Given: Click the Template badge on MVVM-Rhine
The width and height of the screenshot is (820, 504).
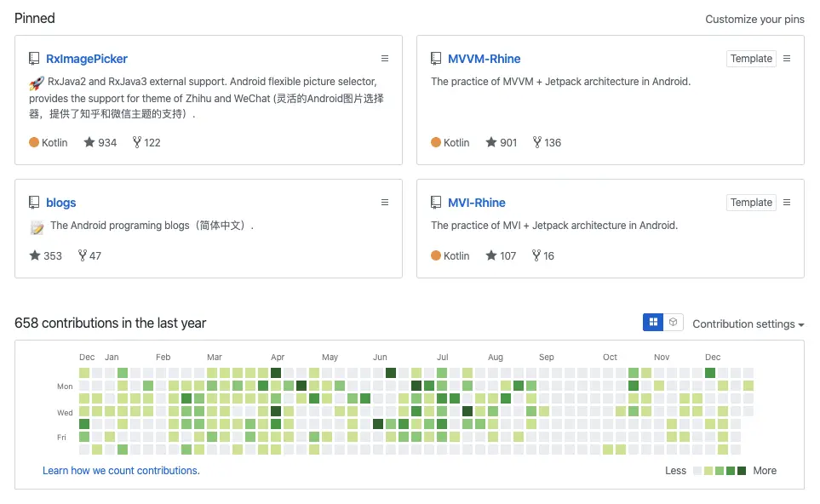Looking at the screenshot, I should [x=751, y=59].
